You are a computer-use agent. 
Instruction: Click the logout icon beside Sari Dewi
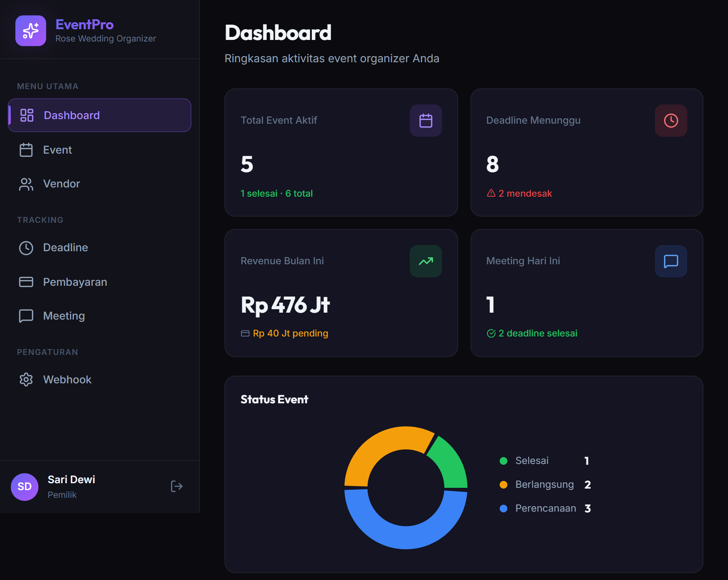click(176, 486)
